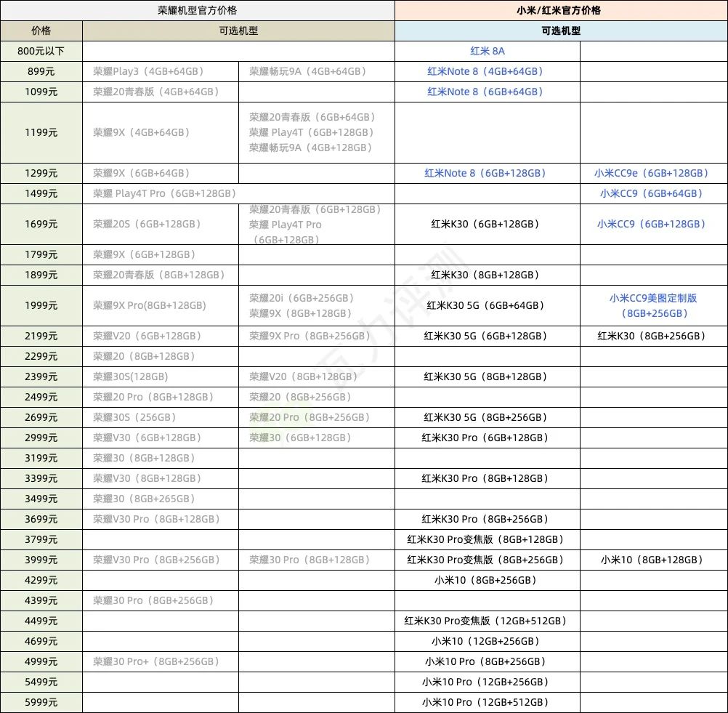Click 荣耀20 Pro（8GB+128GB）cell
The width and height of the screenshot is (728, 713).
tap(161, 397)
